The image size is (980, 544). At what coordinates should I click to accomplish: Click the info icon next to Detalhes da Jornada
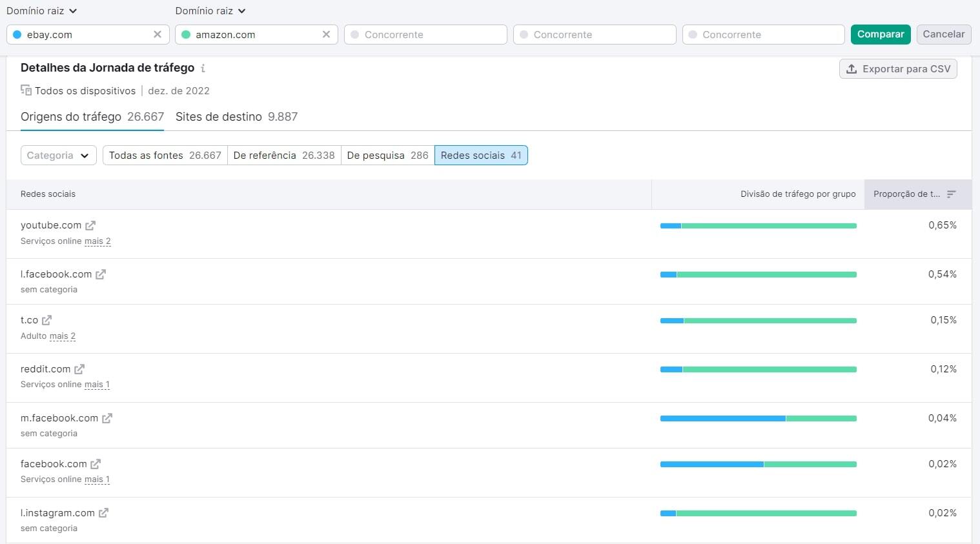[x=204, y=68]
